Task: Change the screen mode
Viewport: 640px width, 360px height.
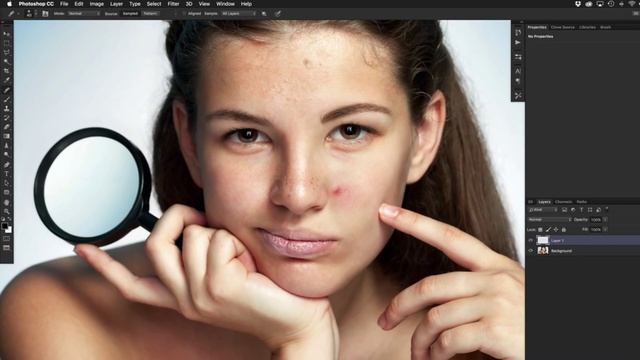Action: 7,248
